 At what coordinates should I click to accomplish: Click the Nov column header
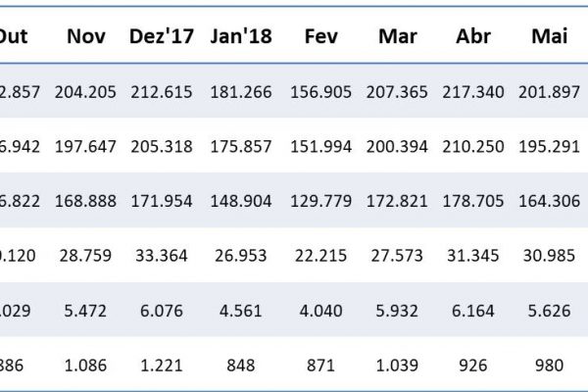86,36
